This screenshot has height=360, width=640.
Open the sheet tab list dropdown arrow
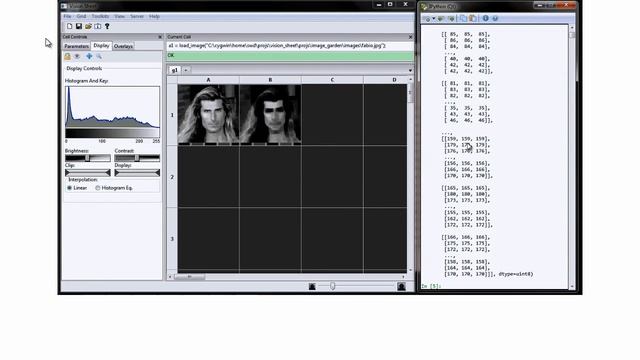click(410, 71)
